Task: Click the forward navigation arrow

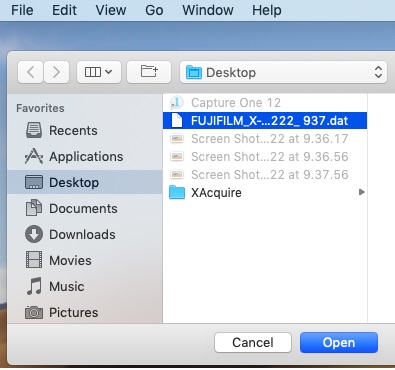Action: pyautogui.click(x=56, y=72)
